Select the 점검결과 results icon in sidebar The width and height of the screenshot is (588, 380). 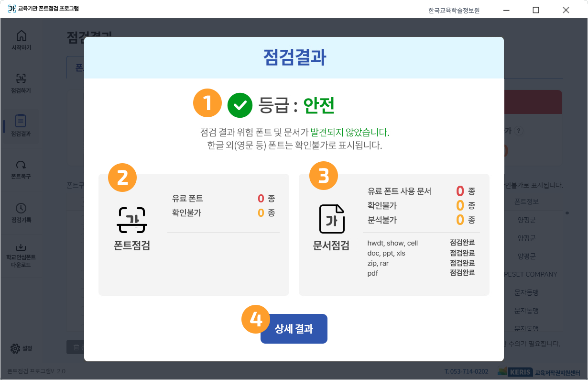[22, 123]
